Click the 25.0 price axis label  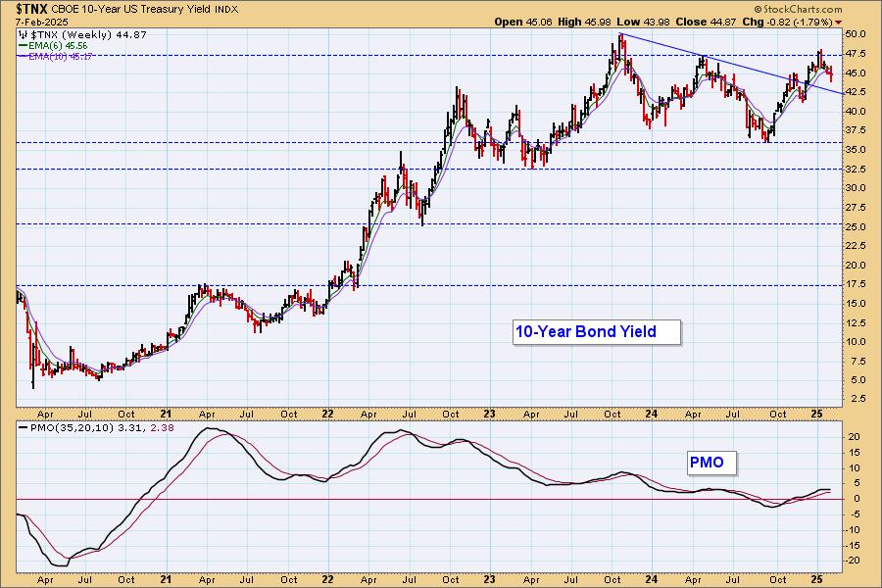click(855, 226)
